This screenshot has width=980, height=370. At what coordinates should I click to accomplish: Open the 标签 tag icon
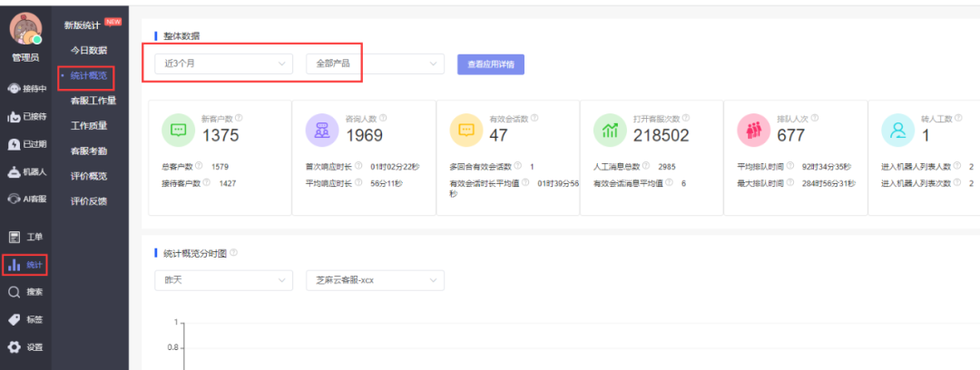[x=14, y=319]
